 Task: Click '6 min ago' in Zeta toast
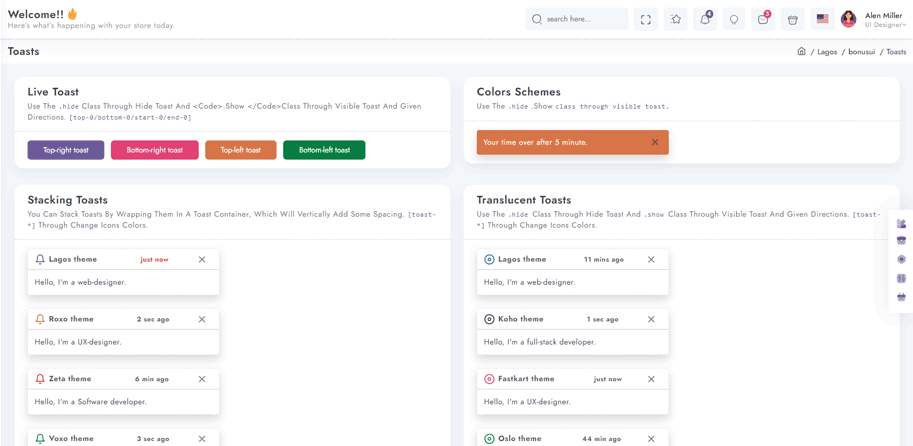click(152, 380)
